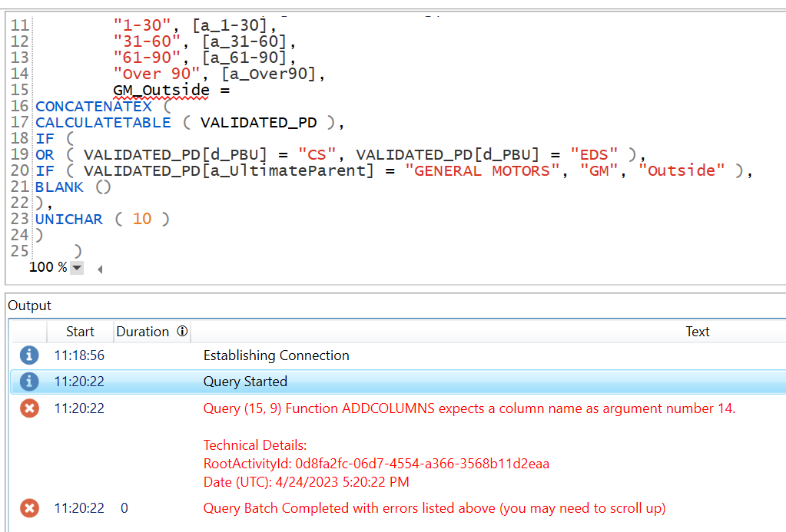Click the RootActivityId line
Viewport: 786px width, 532px height.
tap(376, 464)
